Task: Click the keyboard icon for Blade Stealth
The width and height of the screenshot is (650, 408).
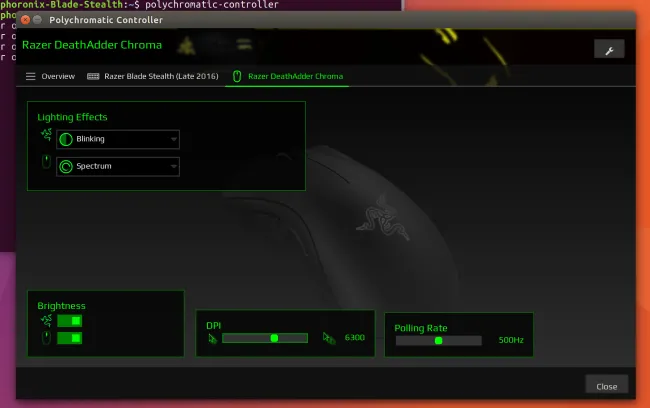Action: [x=93, y=76]
